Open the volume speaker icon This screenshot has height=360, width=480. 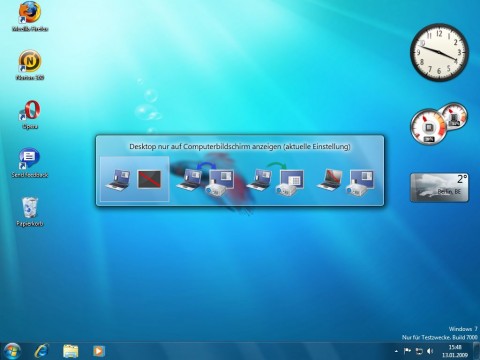point(430,351)
